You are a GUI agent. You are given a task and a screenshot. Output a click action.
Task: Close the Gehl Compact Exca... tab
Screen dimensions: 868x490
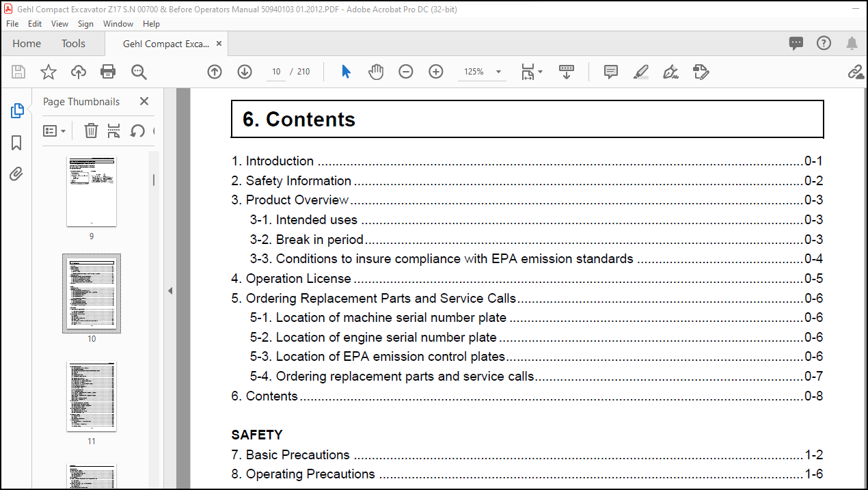pos(219,44)
